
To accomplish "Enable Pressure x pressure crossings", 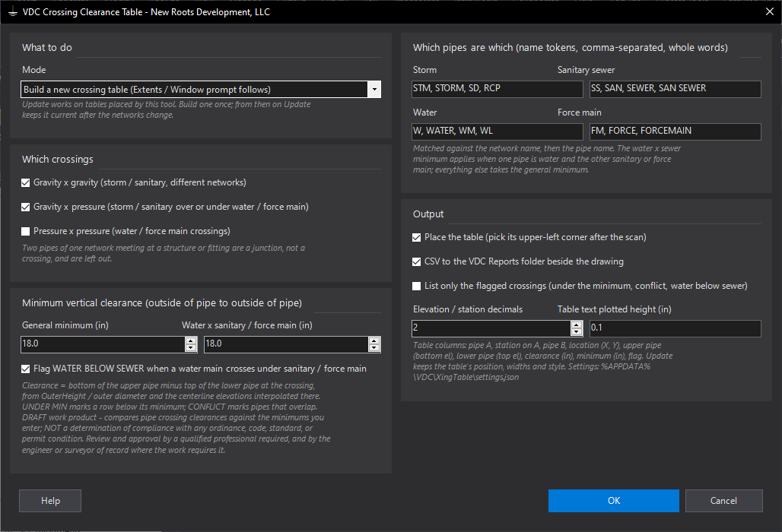I will coord(25,232).
